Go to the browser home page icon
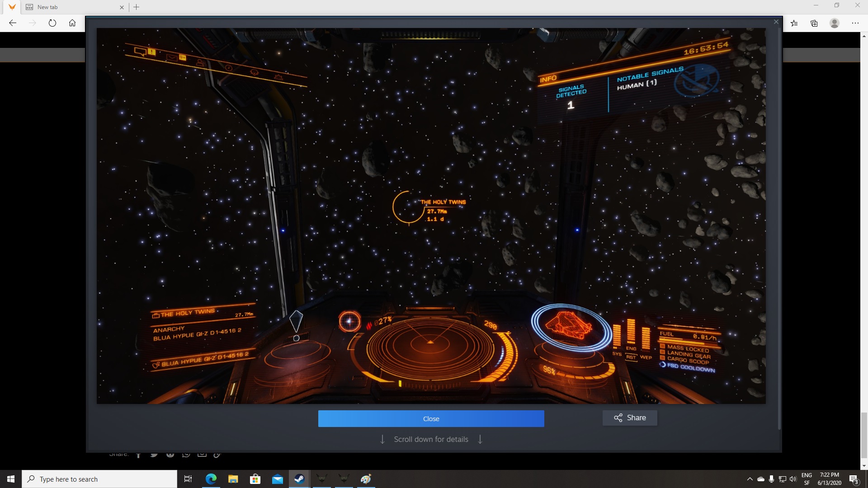The height and width of the screenshot is (488, 868). tap(72, 23)
